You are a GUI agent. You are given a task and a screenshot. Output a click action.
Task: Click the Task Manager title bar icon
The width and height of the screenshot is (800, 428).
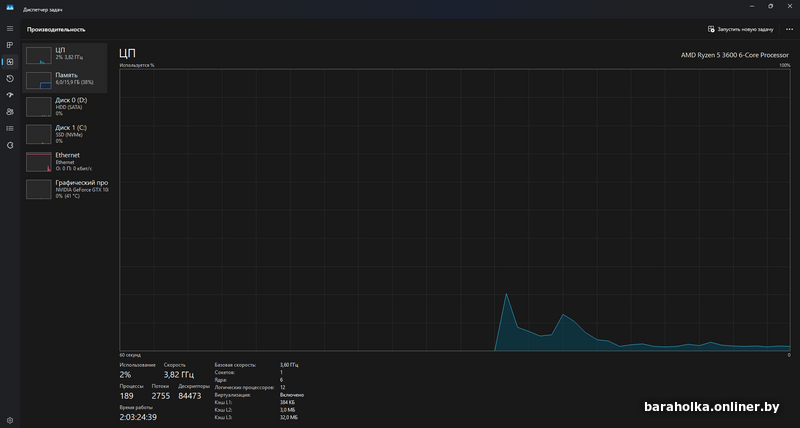pos(10,7)
